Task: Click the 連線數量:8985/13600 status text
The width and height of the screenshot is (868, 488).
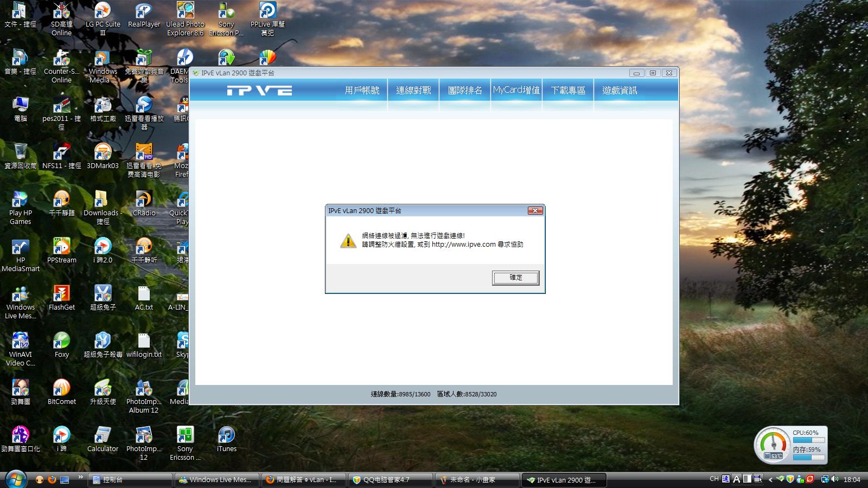Action: pyautogui.click(x=400, y=394)
